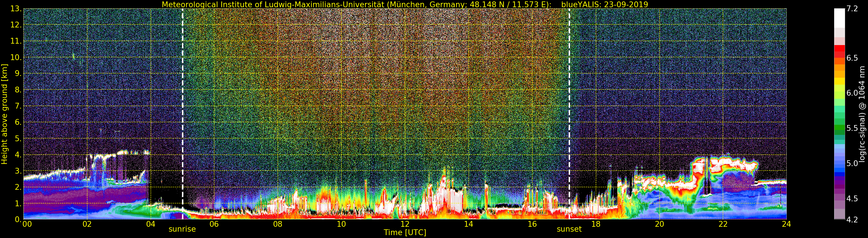Select the yellow region of the colorbar

coord(839,81)
